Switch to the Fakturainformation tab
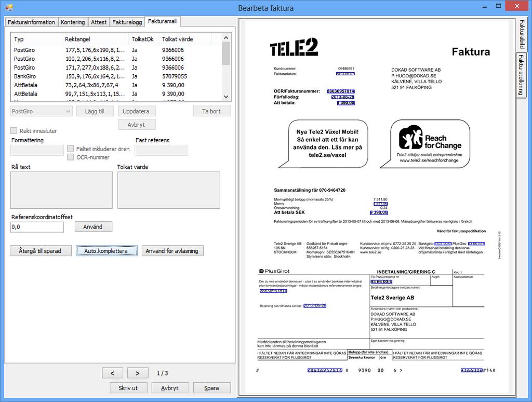 coord(31,22)
